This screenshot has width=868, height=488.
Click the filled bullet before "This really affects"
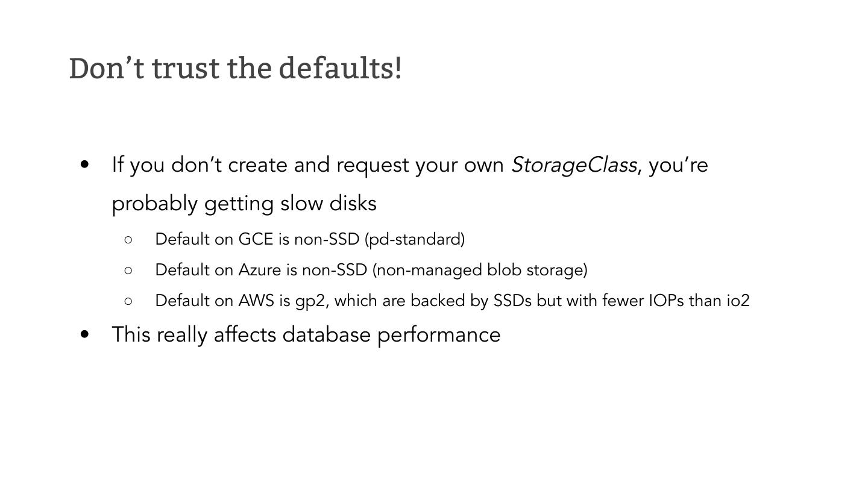pos(85,334)
